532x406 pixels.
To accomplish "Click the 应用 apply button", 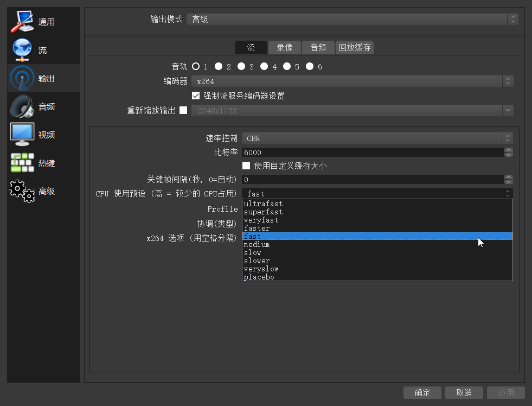I will (x=506, y=393).
